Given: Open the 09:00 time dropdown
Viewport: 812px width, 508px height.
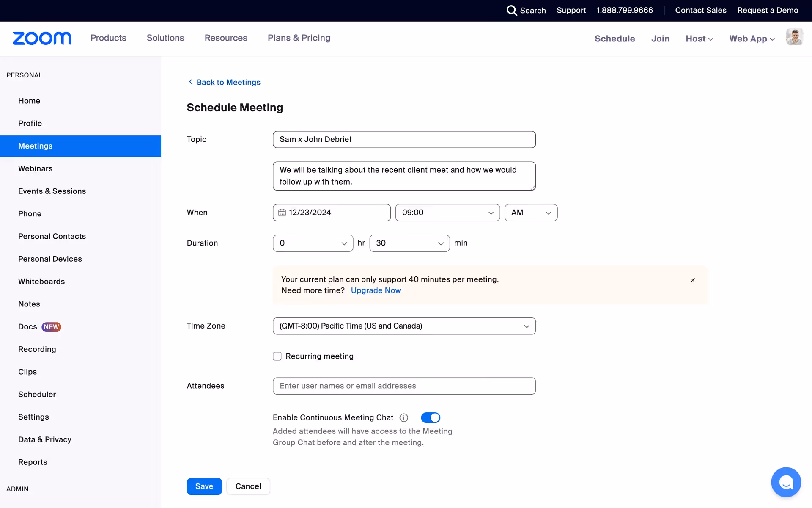Looking at the screenshot, I should 447,213.
